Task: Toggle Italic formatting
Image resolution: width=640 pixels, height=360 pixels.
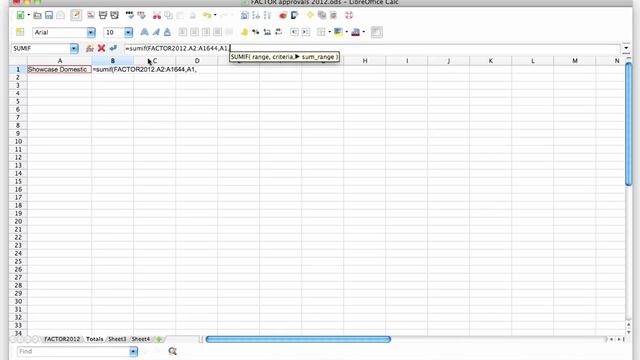Action: pyautogui.click(x=156, y=32)
